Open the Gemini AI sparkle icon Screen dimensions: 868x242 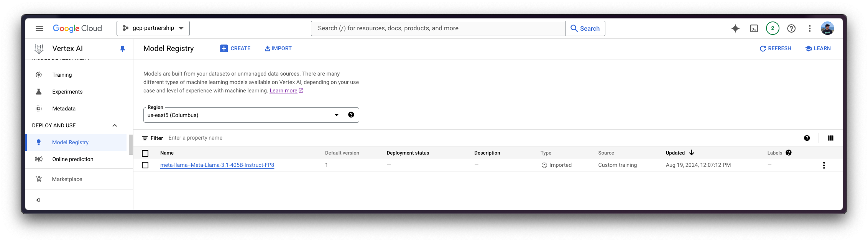coord(735,28)
